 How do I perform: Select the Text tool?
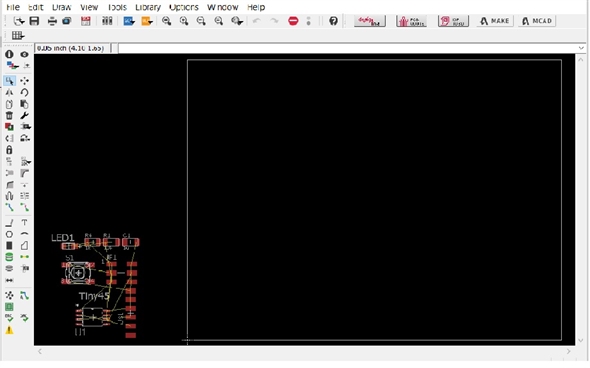pos(24,223)
